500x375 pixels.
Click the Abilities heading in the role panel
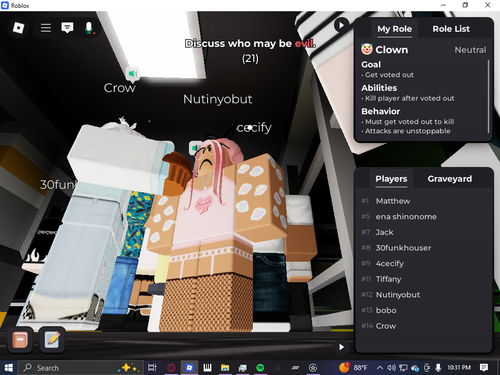379,88
